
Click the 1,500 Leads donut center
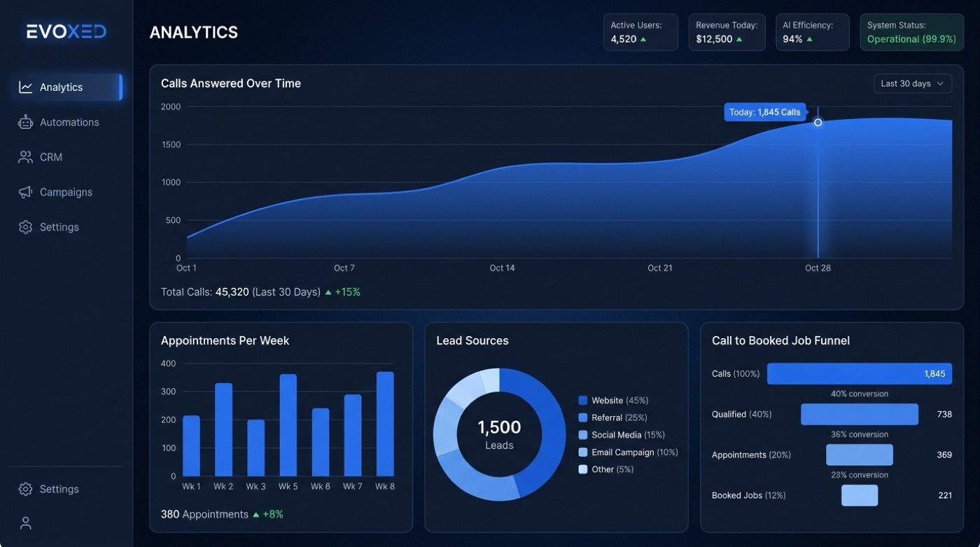click(499, 434)
